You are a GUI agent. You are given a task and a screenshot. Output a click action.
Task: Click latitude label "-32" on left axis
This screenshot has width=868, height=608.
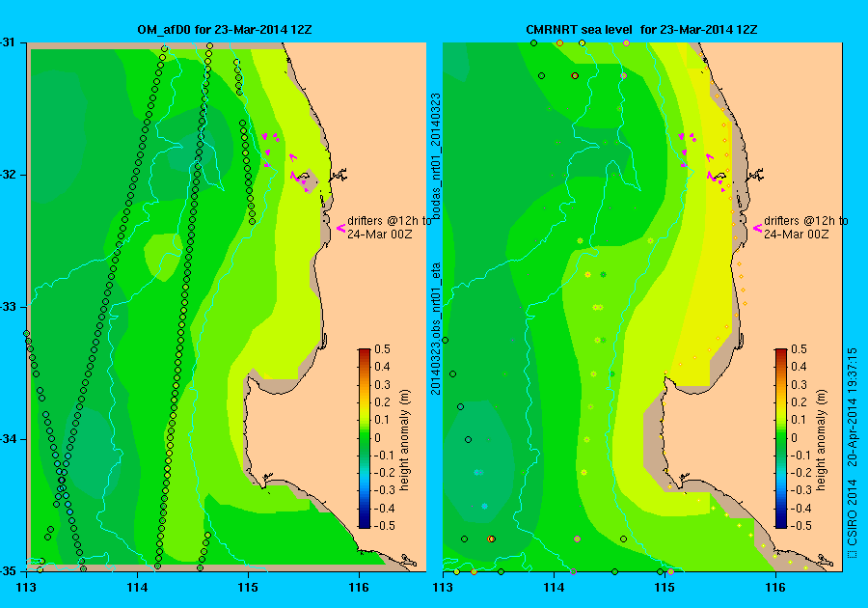coord(9,175)
